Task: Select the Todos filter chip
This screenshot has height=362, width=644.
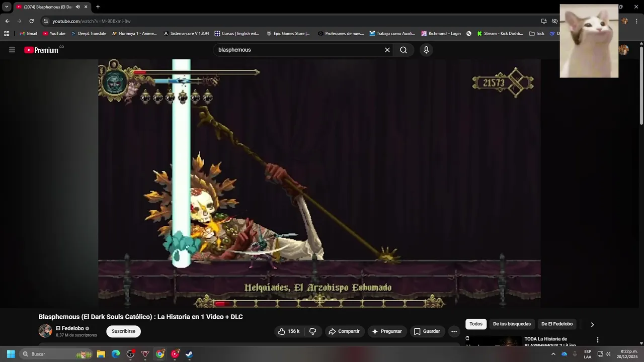Action: tap(476, 324)
